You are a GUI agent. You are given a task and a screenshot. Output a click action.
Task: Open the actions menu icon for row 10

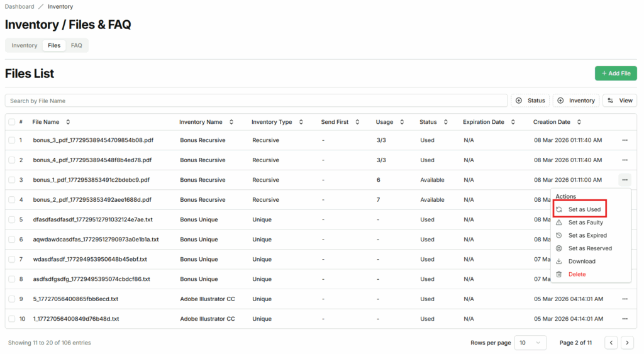pos(624,319)
